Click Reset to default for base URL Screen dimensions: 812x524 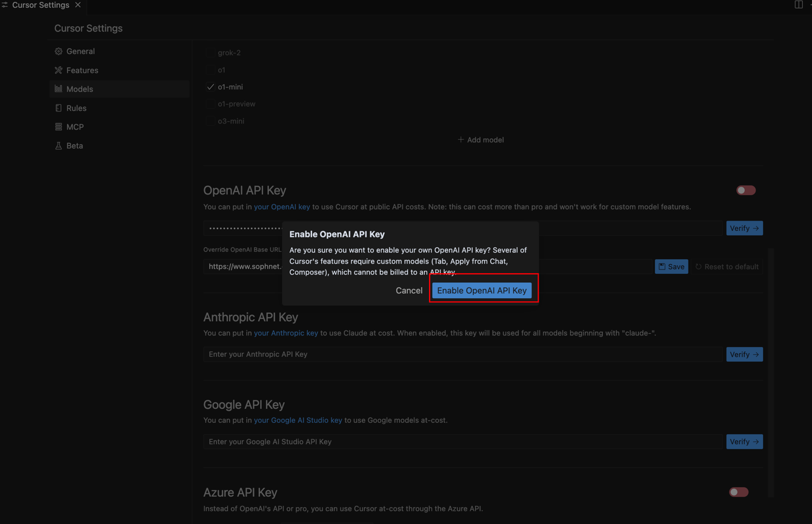point(727,267)
